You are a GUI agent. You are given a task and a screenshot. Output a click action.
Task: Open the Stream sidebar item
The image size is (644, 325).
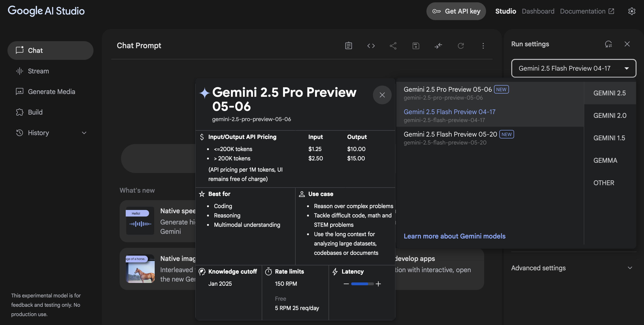(x=38, y=71)
